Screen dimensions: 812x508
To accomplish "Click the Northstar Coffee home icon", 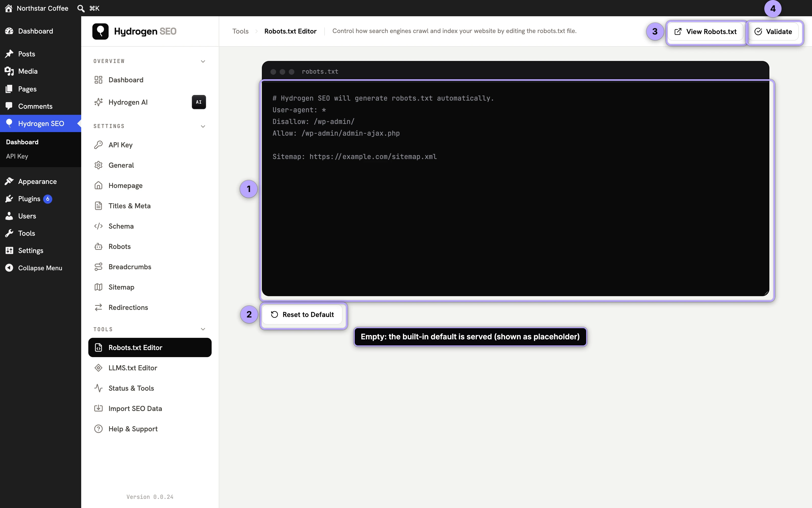I will point(9,8).
